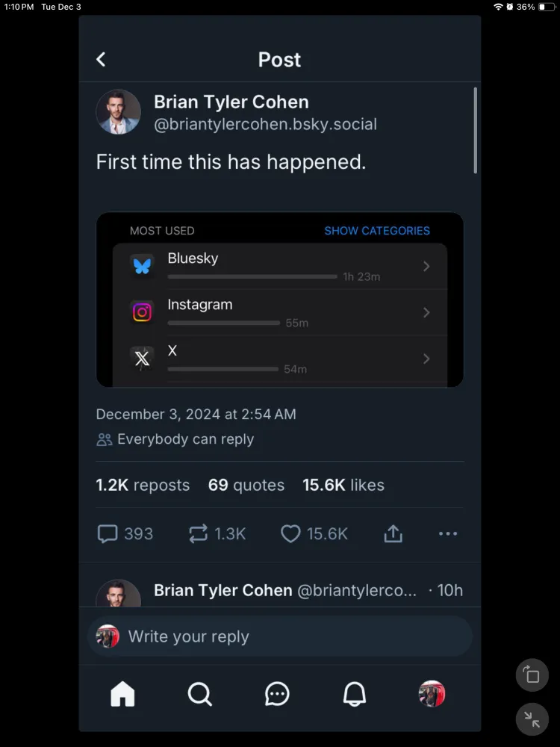View the 1.2K reposts list

point(143,485)
